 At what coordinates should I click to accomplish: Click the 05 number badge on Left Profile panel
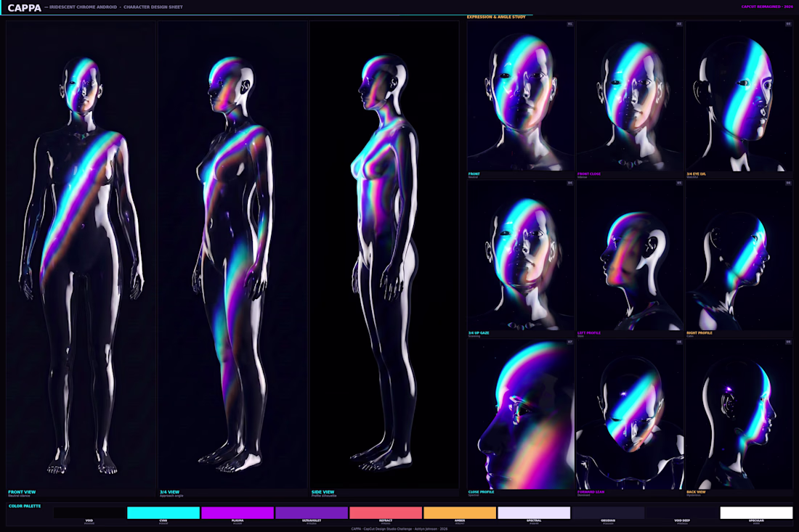pos(679,184)
